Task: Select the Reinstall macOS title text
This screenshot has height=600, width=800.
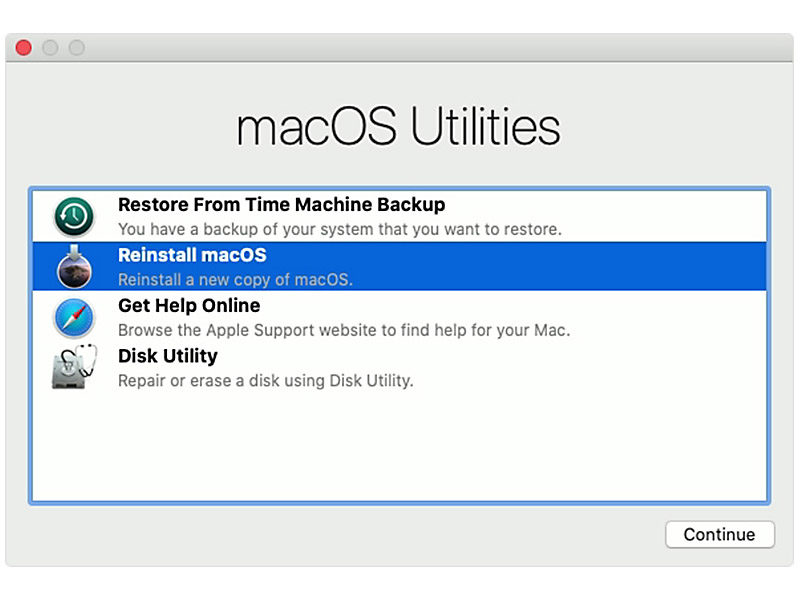Action: click(192, 255)
